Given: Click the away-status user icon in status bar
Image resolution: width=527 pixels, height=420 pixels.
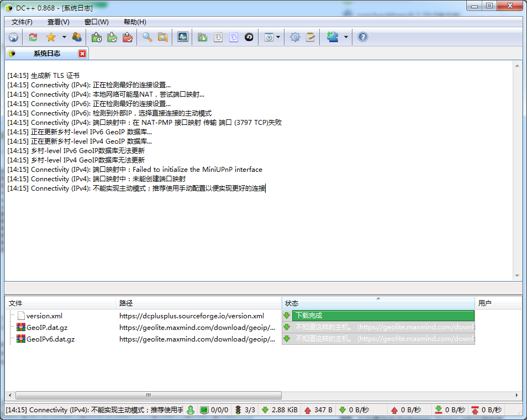Looking at the screenshot, I should pos(191,410).
